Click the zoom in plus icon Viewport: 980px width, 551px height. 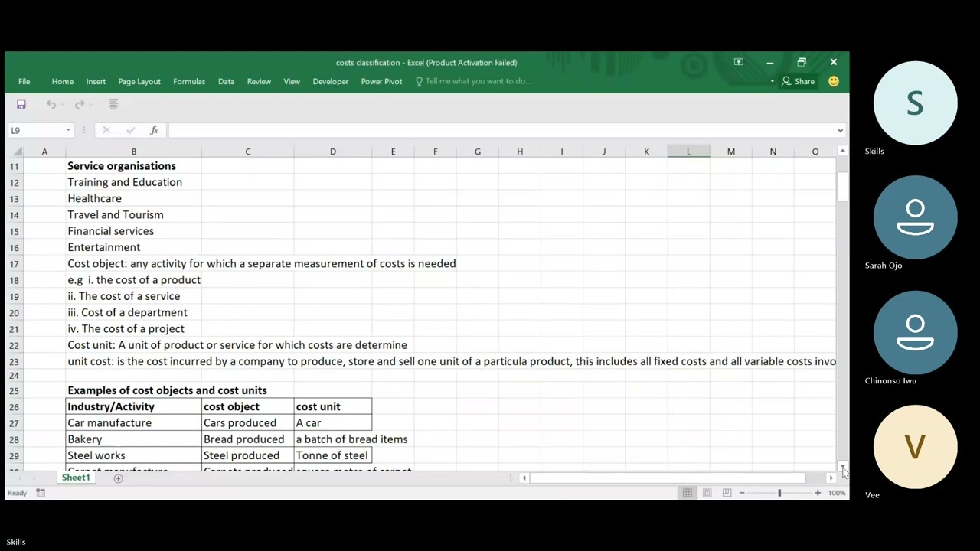(x=818, y=493)
